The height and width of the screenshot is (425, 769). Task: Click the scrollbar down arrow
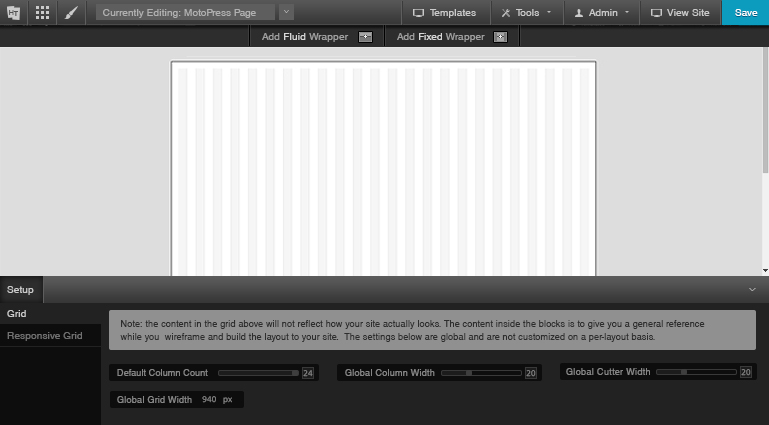[766, 271]
